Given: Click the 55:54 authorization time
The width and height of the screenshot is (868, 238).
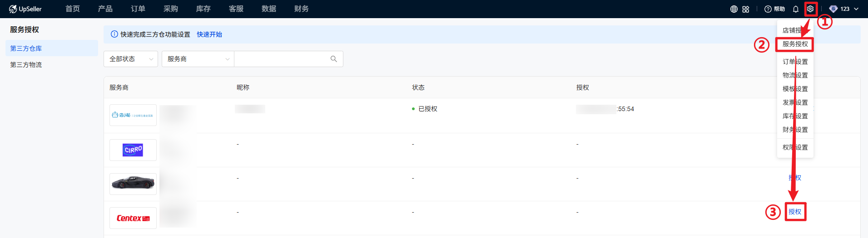Looking at the screenshot, I should [626, 109].
